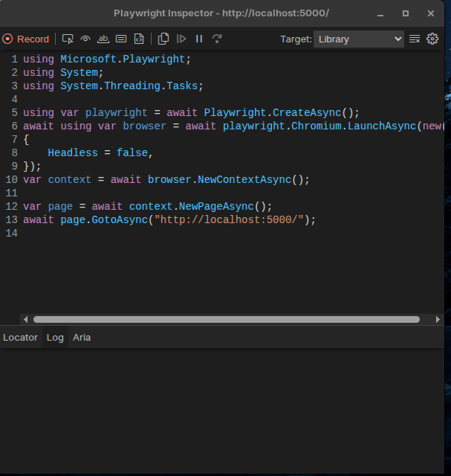Select the Assert value tool

(121, 39)
